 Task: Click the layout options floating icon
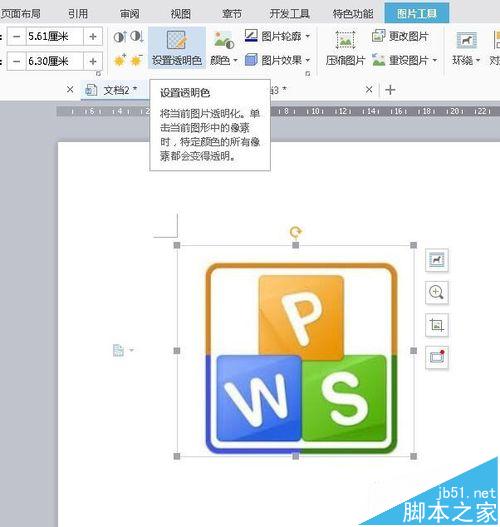(436, 260)
